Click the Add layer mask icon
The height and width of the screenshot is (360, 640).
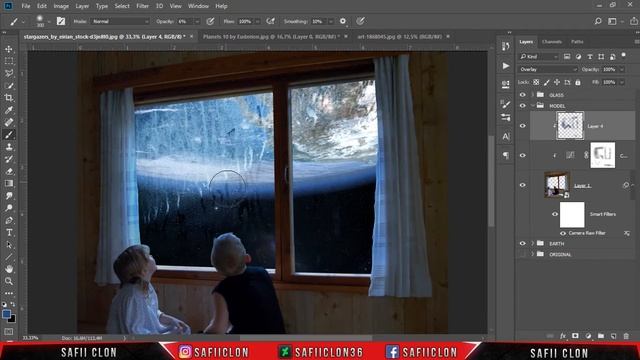575,336
